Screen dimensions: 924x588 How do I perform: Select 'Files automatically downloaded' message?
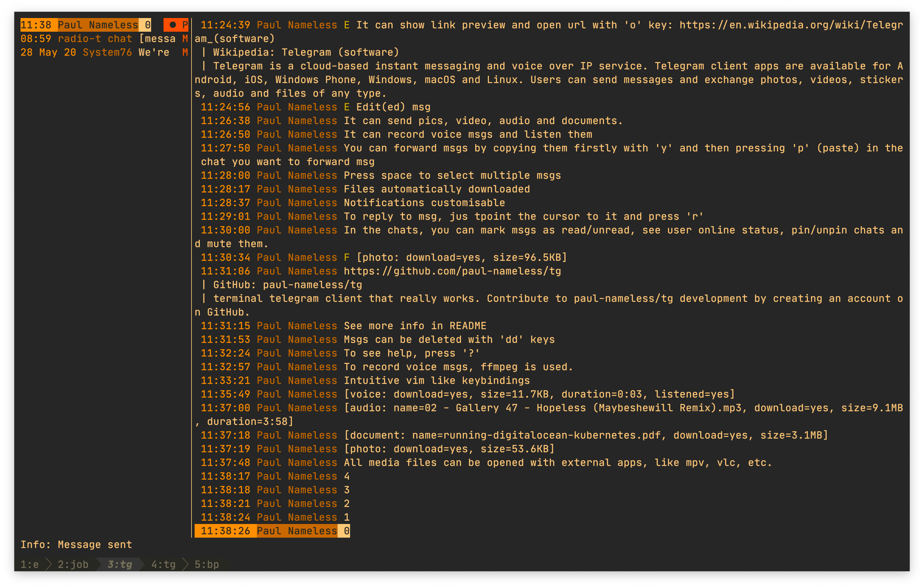pos(365,189)
